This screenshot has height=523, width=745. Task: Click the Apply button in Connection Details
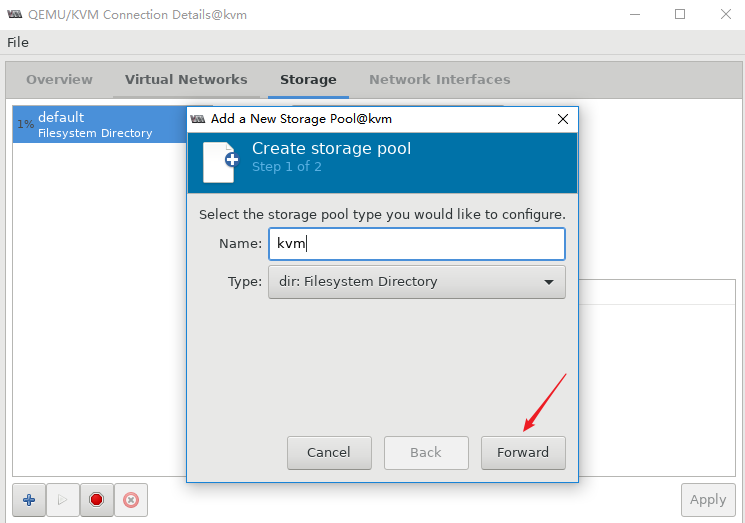708,500
